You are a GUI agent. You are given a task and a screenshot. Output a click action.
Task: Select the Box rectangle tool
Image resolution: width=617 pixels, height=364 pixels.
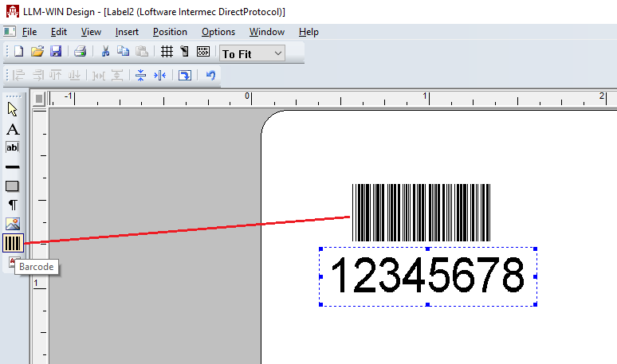point(12,186)
